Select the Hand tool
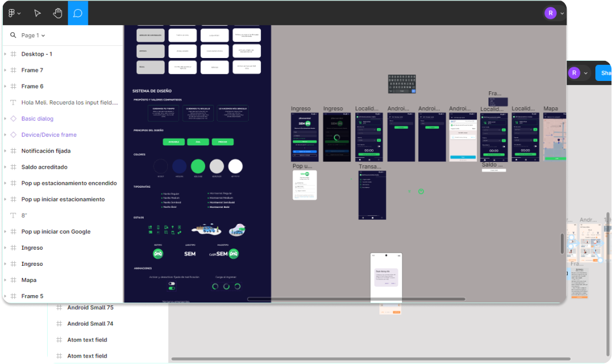This screenshot has width=612, height=364. point(58,13)
